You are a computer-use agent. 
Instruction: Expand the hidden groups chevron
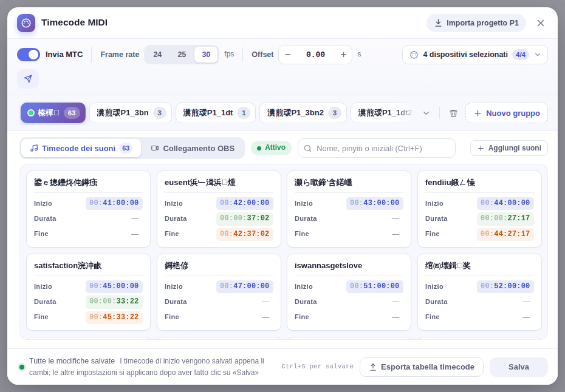point(426,113)
